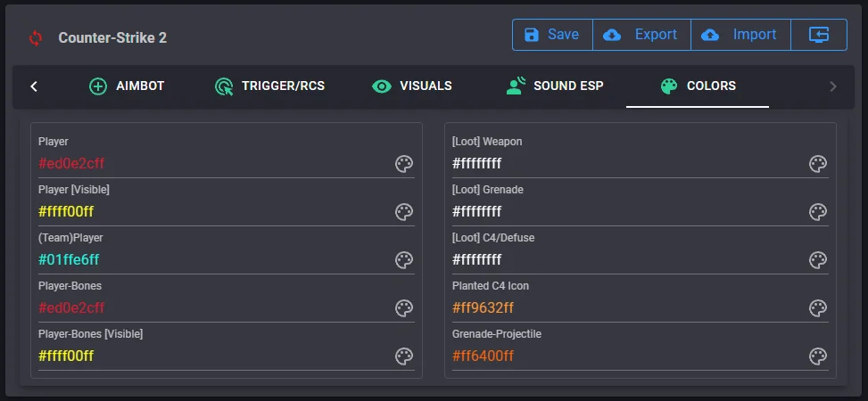Click palette icon for [Loot] Grenade

coord(818,212)
